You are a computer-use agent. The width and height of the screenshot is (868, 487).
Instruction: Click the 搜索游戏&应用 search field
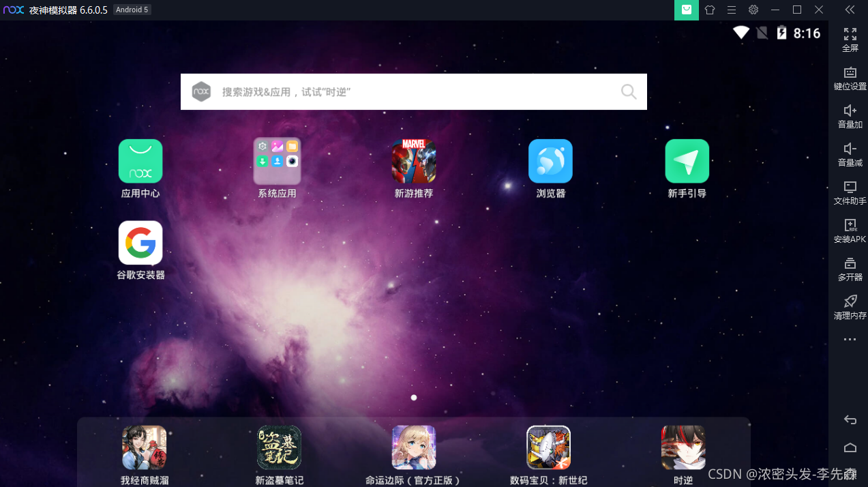pyautogui.click(x=414, y=91)
